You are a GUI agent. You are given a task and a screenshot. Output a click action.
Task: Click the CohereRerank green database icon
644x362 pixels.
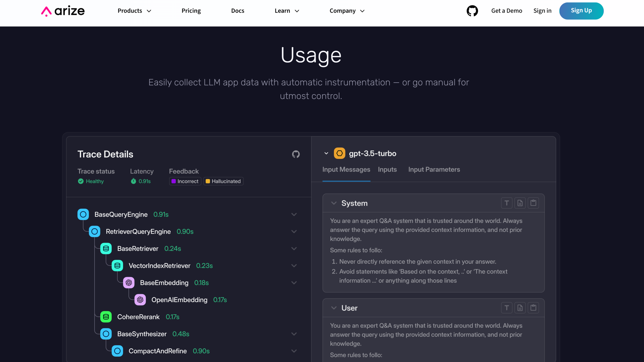[106, 317]
